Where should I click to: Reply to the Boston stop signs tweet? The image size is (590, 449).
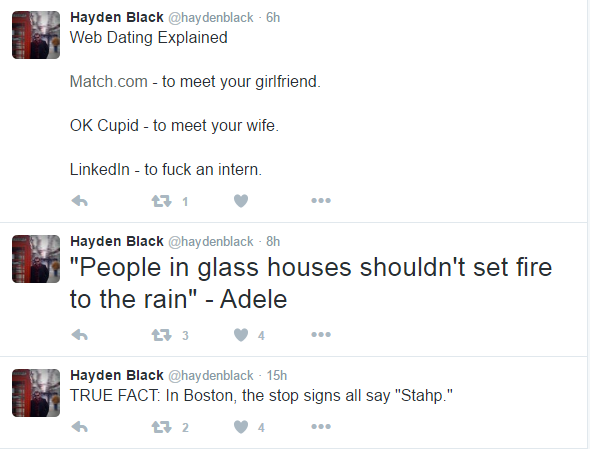click(79, 427)
